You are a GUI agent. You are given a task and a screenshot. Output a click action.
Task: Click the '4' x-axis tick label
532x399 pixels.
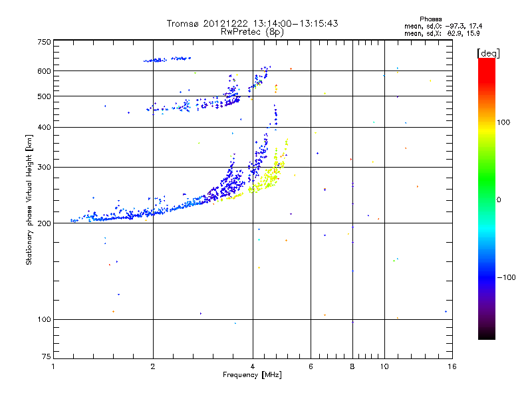[x=253, y=366]
